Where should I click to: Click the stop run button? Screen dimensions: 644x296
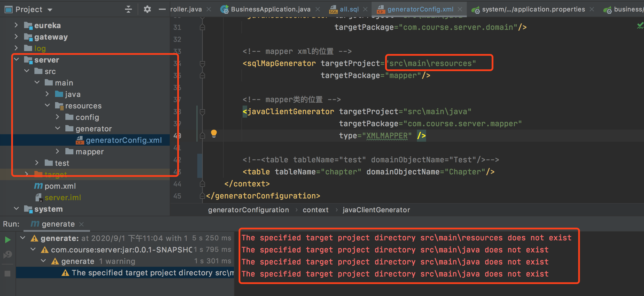coord(8,273)
